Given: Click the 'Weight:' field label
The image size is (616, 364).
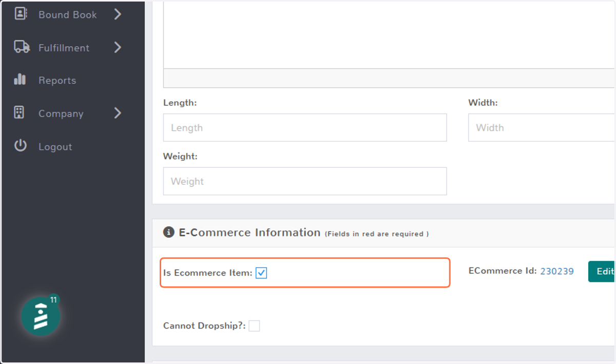Looking at the screenshot, I should pyautogui.click(x=180, y=157).
